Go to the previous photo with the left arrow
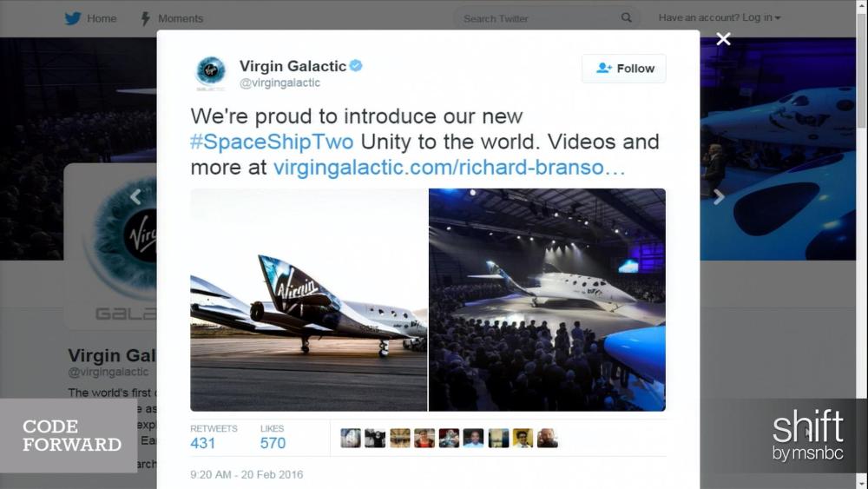The height and width of the screenshot is (489, 868). pyautogui.click(x=135, y=196)
